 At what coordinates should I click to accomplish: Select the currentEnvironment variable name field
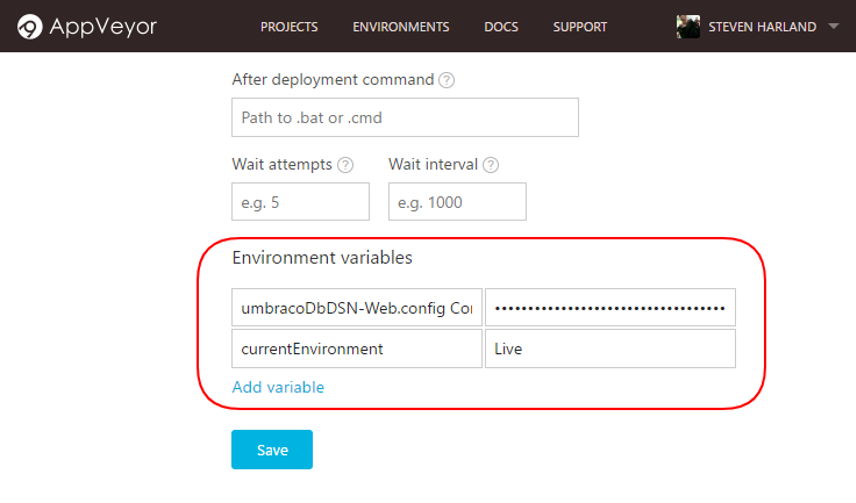(356, 349)
